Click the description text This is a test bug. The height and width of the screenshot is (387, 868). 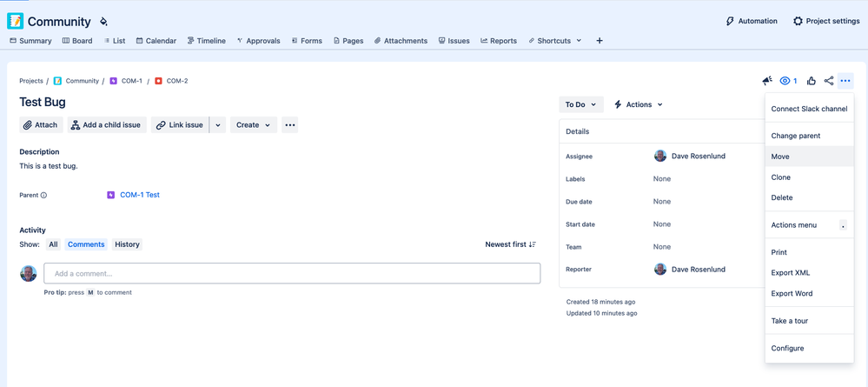(x=49, y=166)
